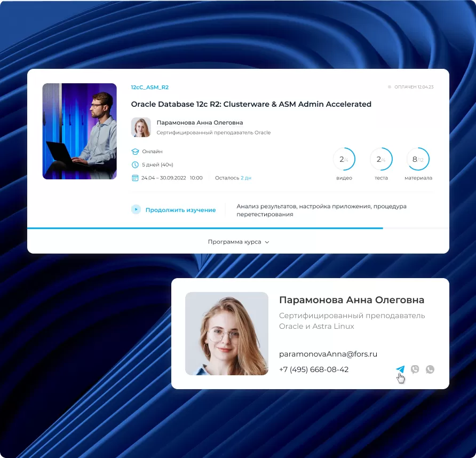
Task: Click Oracle и Astra Linux subtitle
Action: click(316, 326)
